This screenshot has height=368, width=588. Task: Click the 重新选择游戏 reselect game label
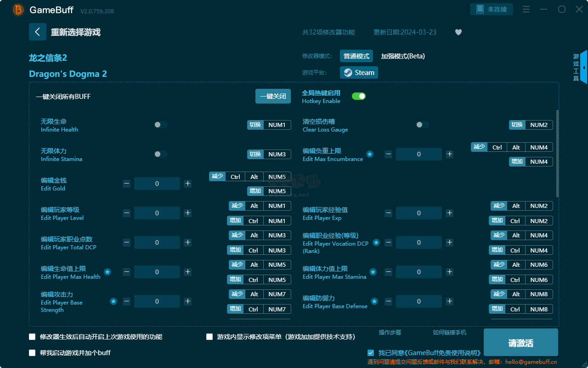(x=76, y=32)
